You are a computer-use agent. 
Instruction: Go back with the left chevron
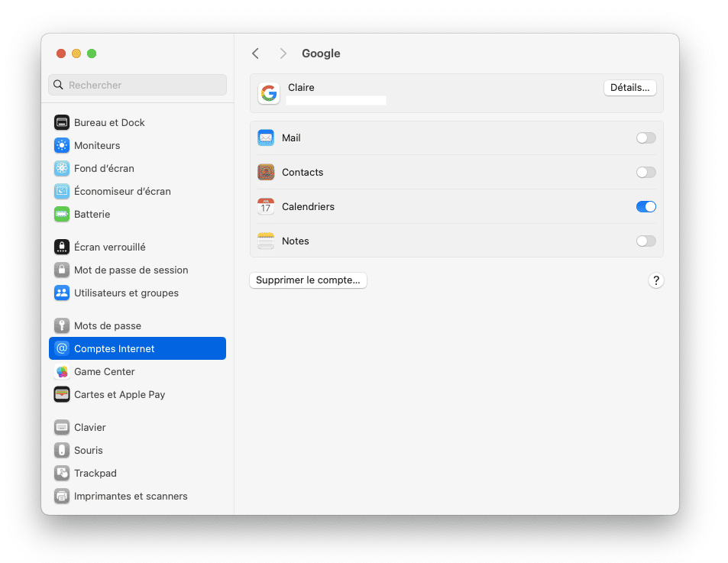tap(255, 53)
